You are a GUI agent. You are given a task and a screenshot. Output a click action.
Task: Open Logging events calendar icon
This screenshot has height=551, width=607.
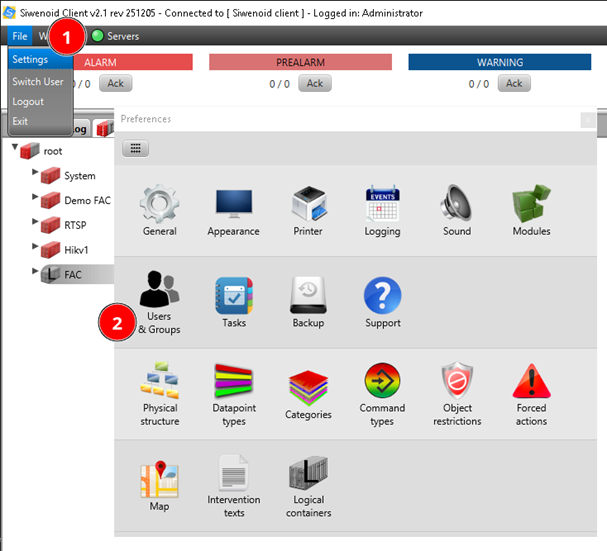pos(382,205)
